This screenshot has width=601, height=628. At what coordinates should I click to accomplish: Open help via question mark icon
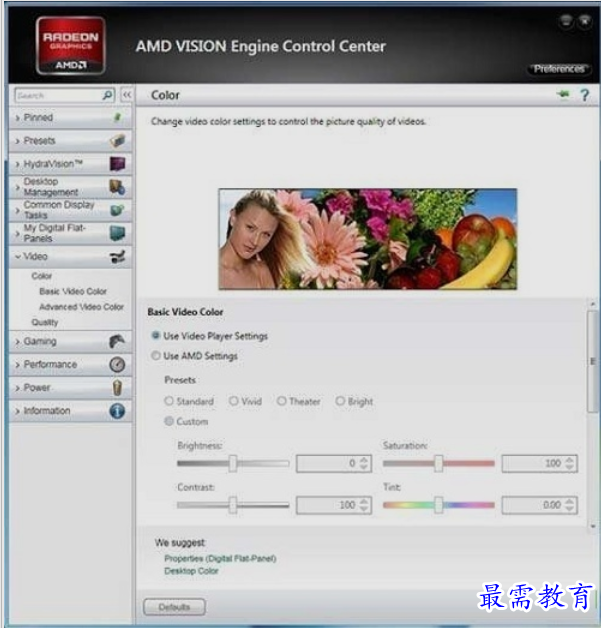585,95
